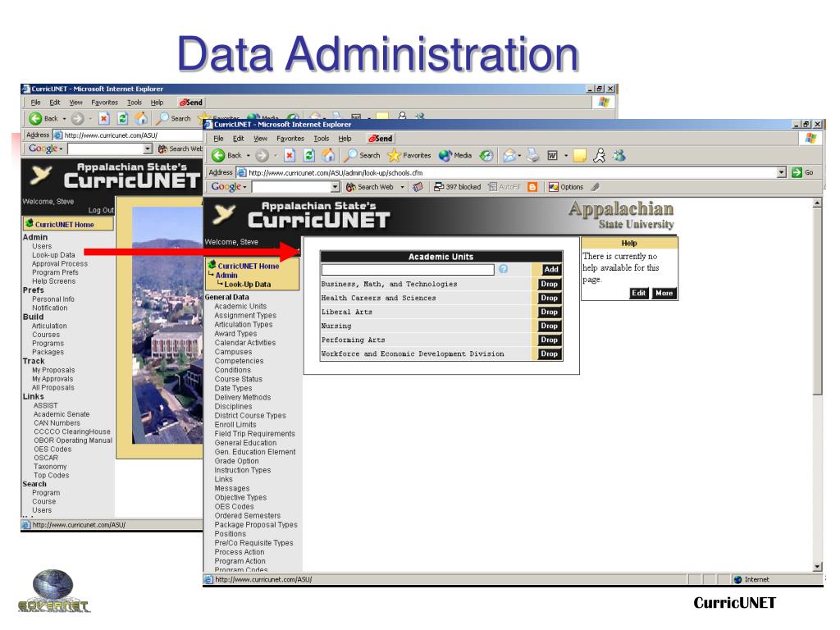The height and width of the screenshot is (630, 840).
Task: Click Go button beside the address bar
Action: 802,172
